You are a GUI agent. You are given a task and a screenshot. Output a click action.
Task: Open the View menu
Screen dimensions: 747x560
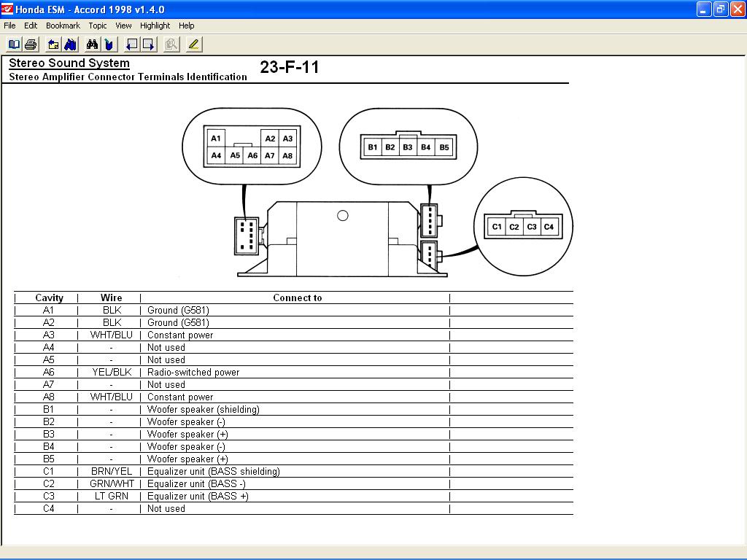click(x=123, y=26)
